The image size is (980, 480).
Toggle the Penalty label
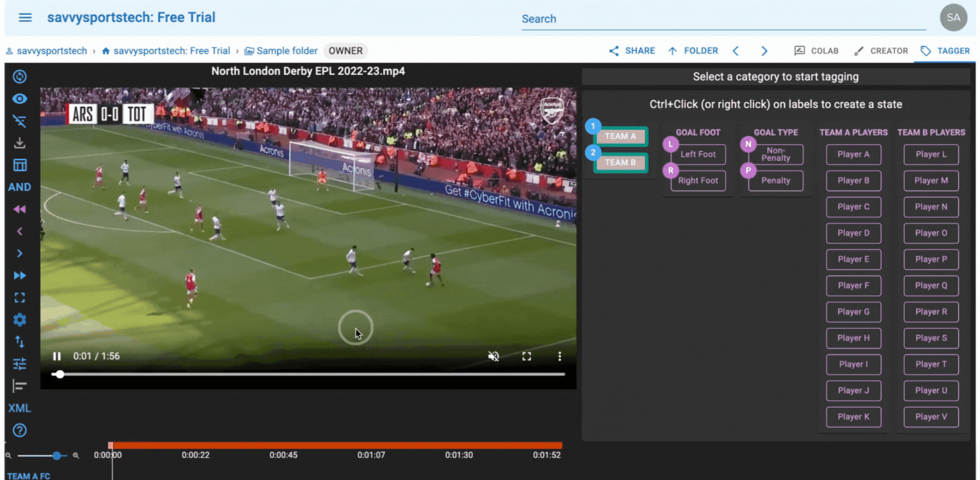click(775, 181)
